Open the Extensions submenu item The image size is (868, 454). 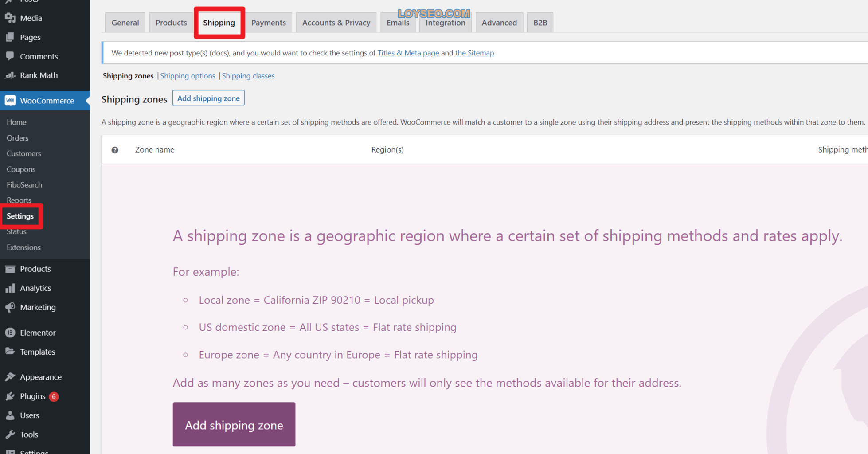click(x=23, y=247)
